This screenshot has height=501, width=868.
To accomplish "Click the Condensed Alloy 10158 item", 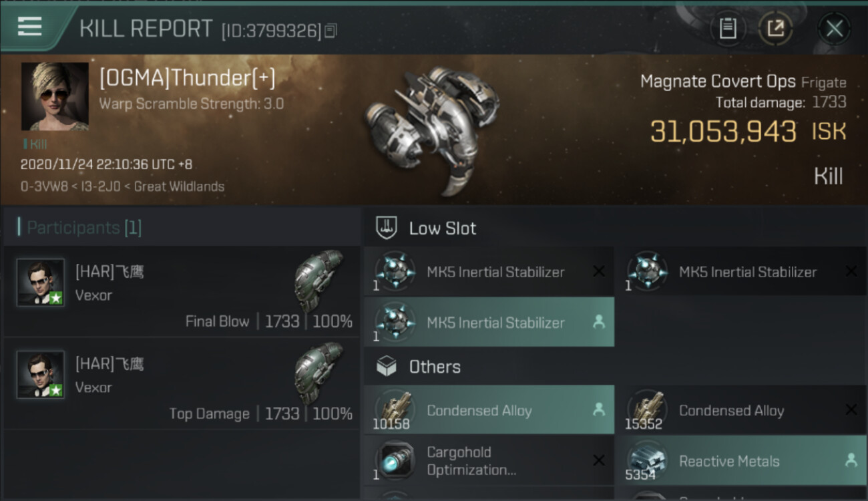I will click(489, 411).
